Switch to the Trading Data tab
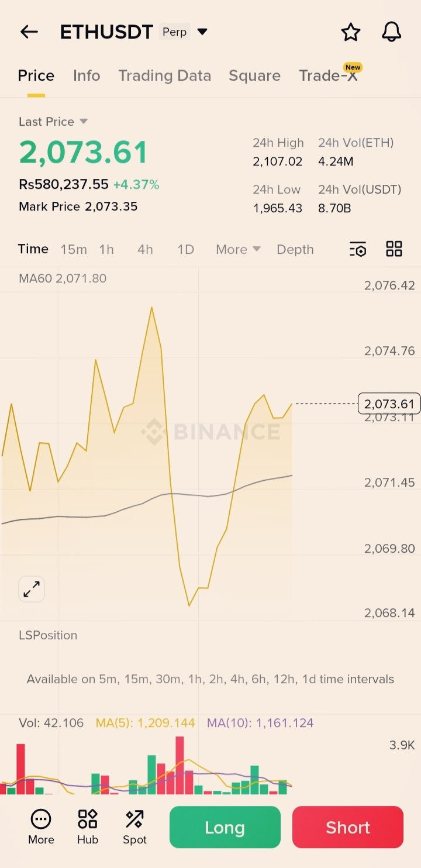Screen dimensions: 421x868 click(164, 75)
